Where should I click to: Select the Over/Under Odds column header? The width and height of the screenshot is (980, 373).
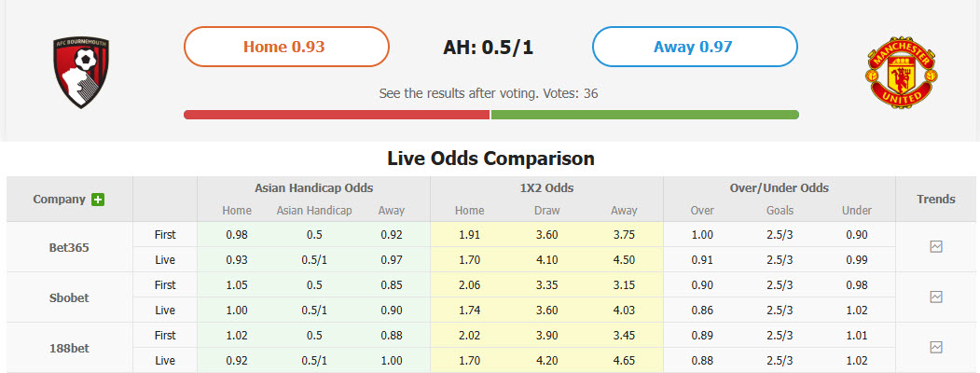(x=779, y=187)
